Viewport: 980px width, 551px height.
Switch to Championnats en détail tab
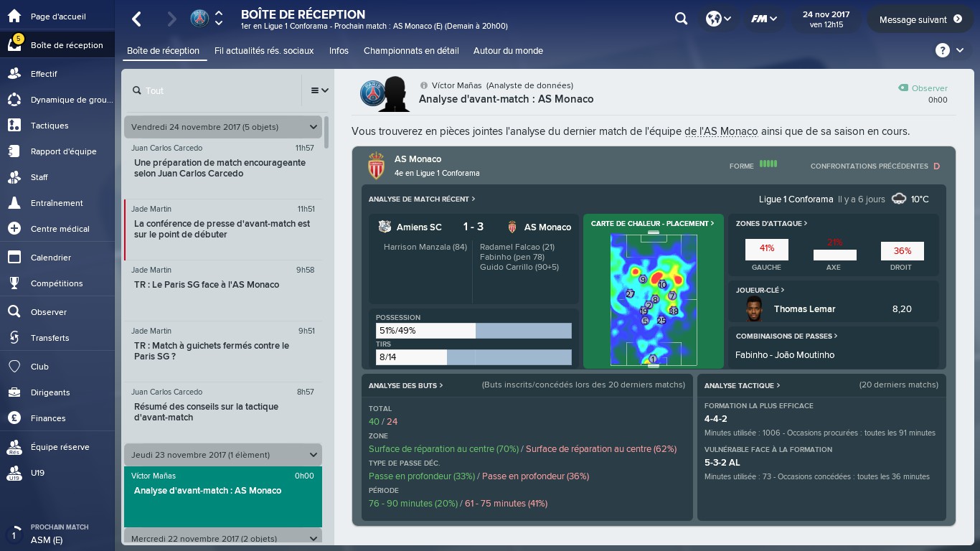click(410, 51)
